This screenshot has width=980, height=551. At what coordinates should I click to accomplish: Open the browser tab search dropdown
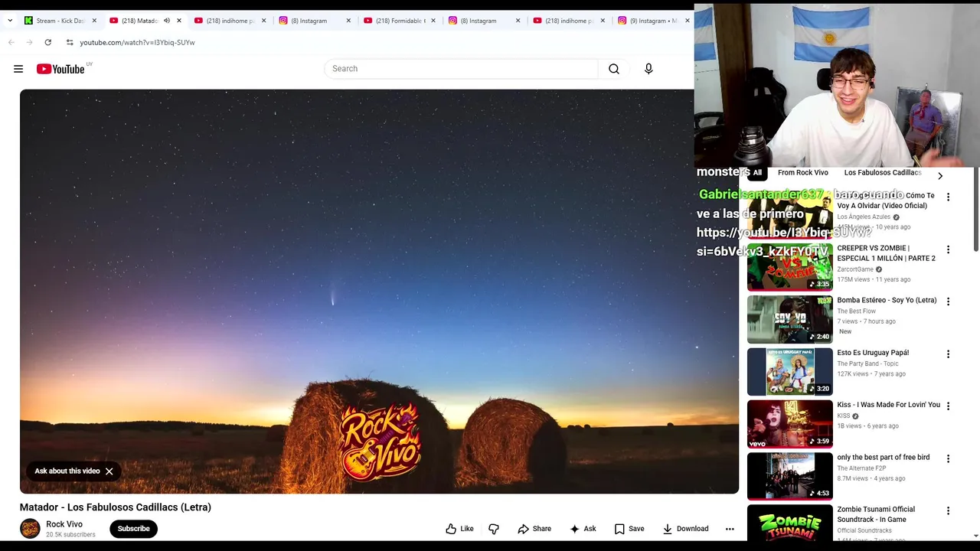tap(10, 21)
